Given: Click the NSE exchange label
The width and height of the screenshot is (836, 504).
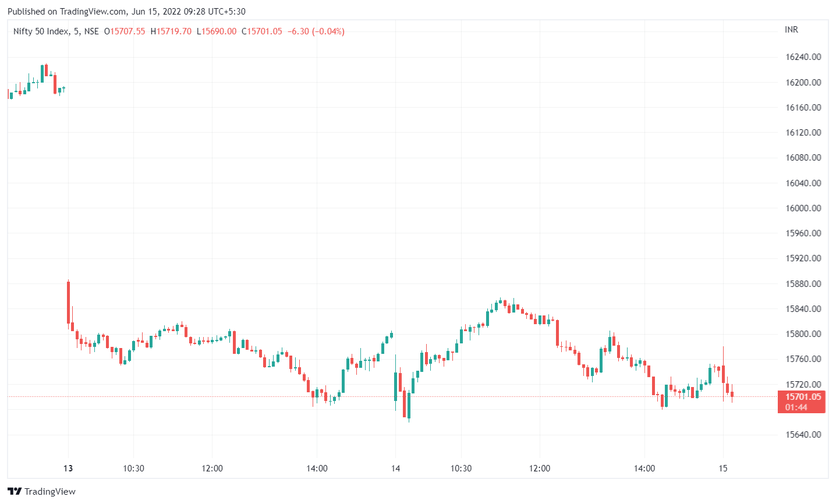Looking at the screenshot, I should click(x=91, y=31).
